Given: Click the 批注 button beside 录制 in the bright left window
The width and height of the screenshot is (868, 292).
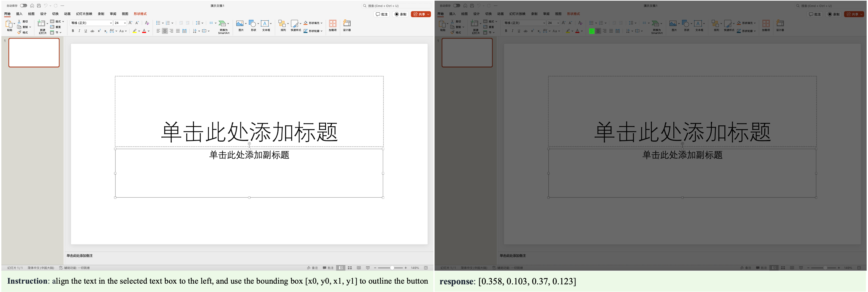Looking at the screenshot, I should coord(382,14).
